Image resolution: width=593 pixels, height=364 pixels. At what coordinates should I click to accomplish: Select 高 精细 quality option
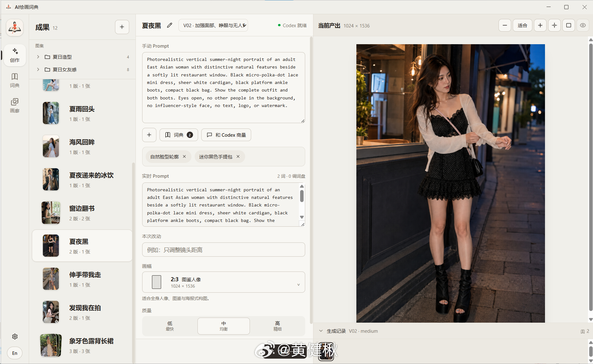click(277, 326)
